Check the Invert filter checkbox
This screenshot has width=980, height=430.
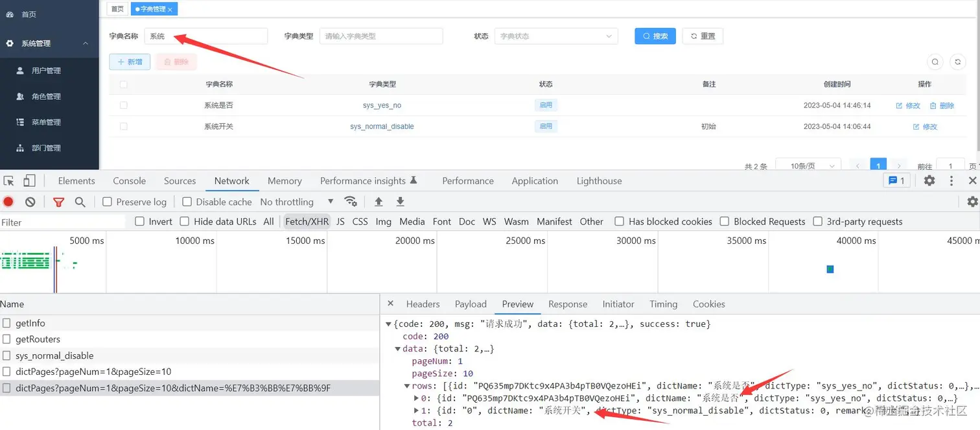click(139, 221)
